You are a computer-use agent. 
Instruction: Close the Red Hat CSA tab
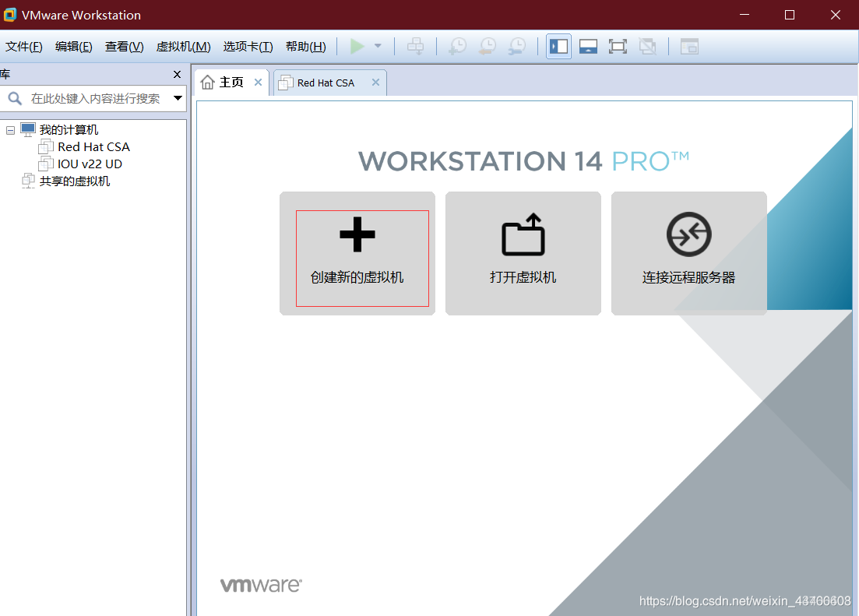click(376, 83)
